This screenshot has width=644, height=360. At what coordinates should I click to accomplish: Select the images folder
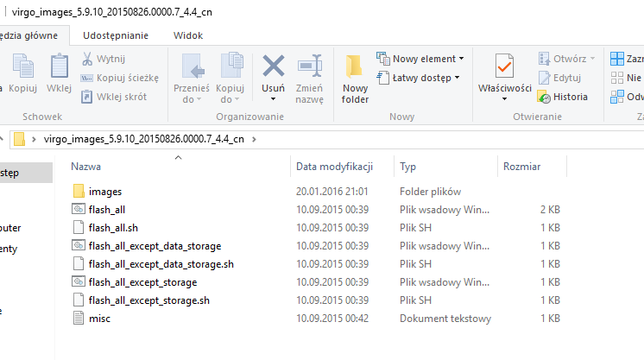pos(105,191)
